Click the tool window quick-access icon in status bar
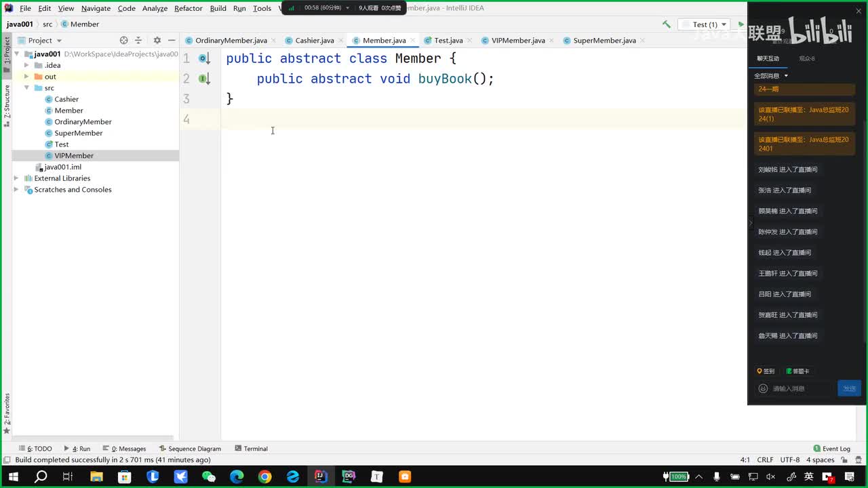This screenshot has height=488, width=868. point(6,460)
